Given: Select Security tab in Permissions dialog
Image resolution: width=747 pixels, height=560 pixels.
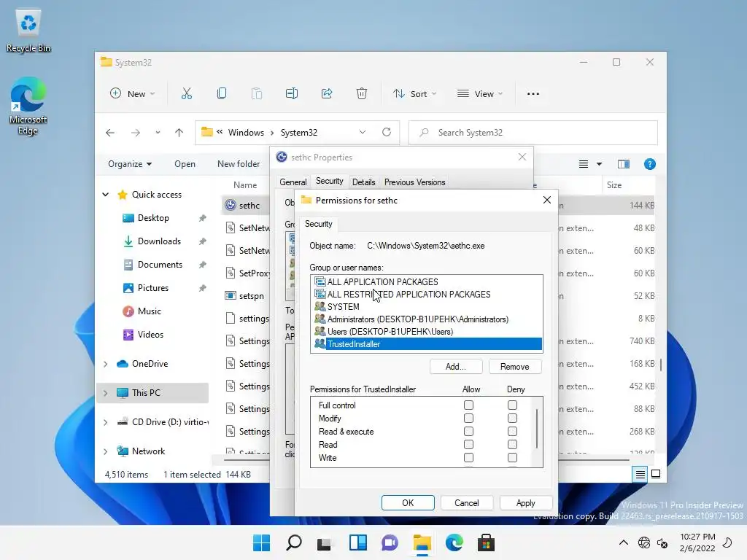Looking at the screenshot, I should (318, 224).
